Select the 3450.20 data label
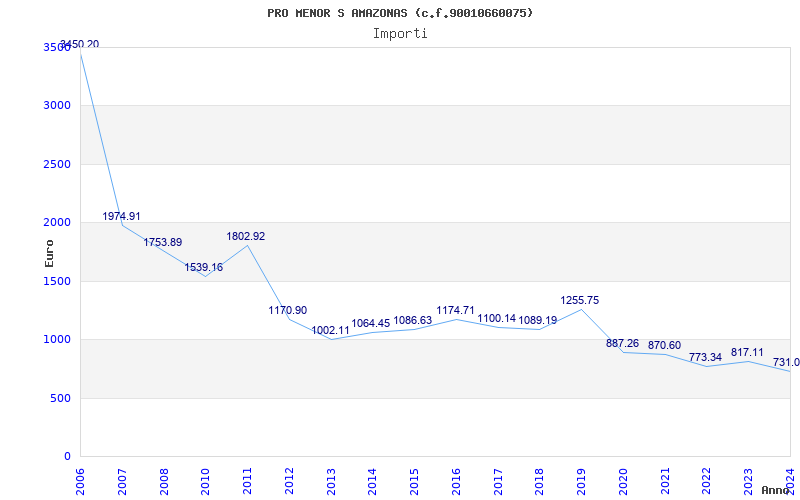Screen dimensions: 800x500 click(80, 44)
